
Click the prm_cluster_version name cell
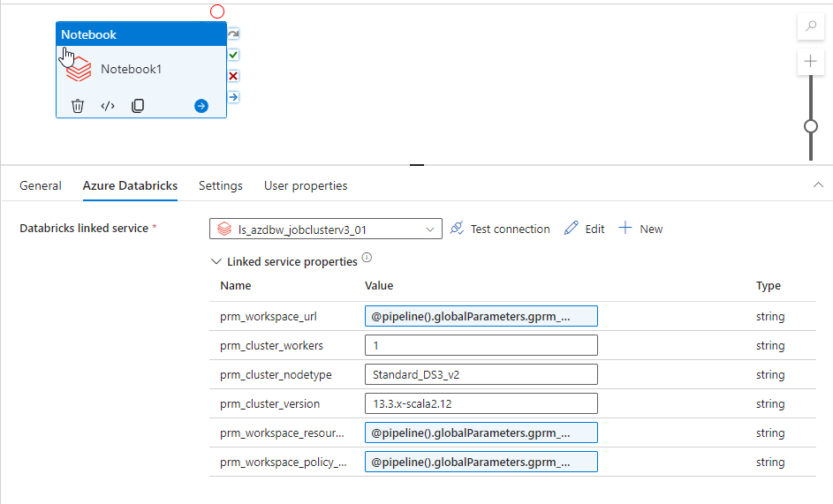(x=270, y=404)
